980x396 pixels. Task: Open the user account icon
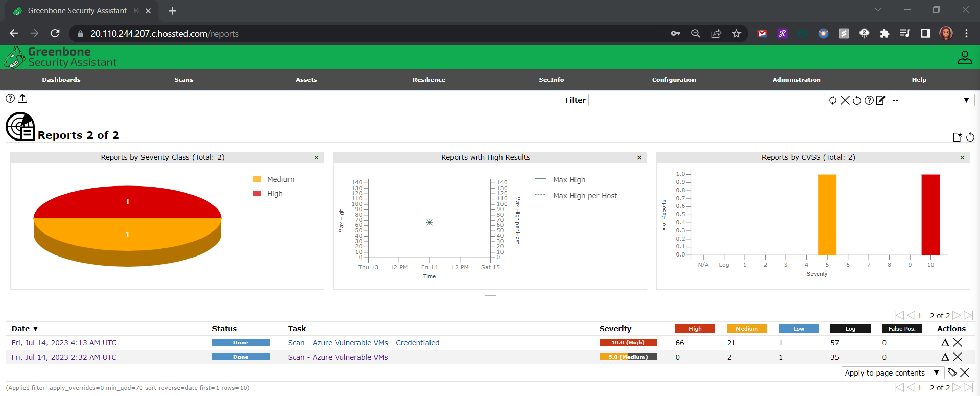click(x=965, y=58)
